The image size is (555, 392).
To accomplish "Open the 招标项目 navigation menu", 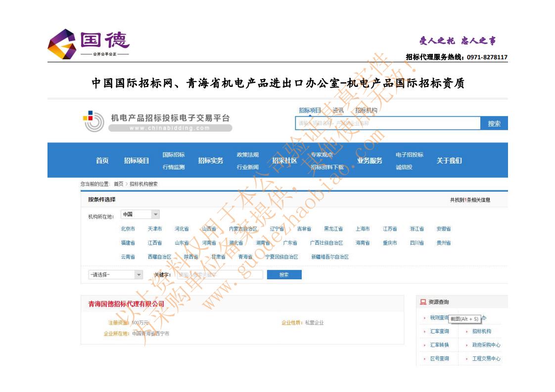I will pyautogui.click(x=137, y=160).
